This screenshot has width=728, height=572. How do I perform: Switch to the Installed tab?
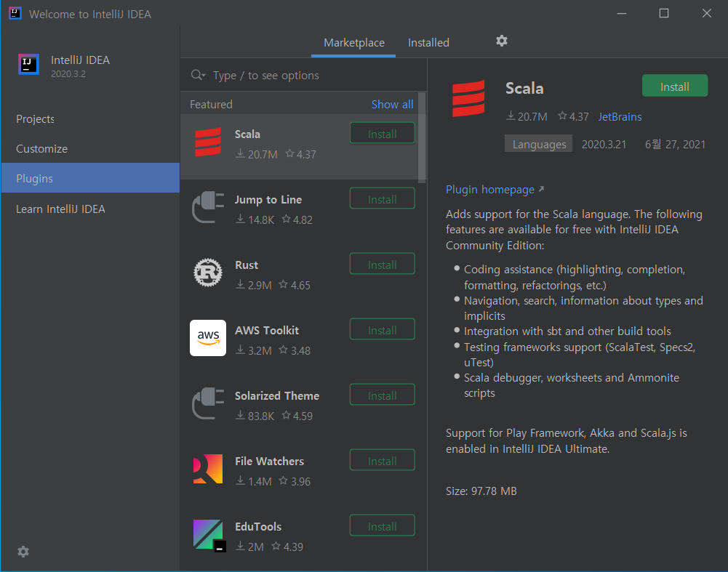point(428,43)
